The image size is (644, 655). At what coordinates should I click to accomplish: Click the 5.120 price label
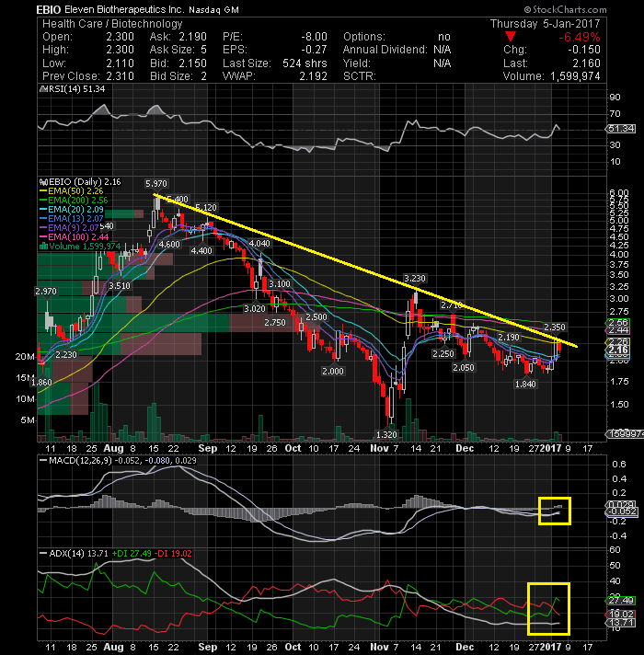tap(206, 208)
